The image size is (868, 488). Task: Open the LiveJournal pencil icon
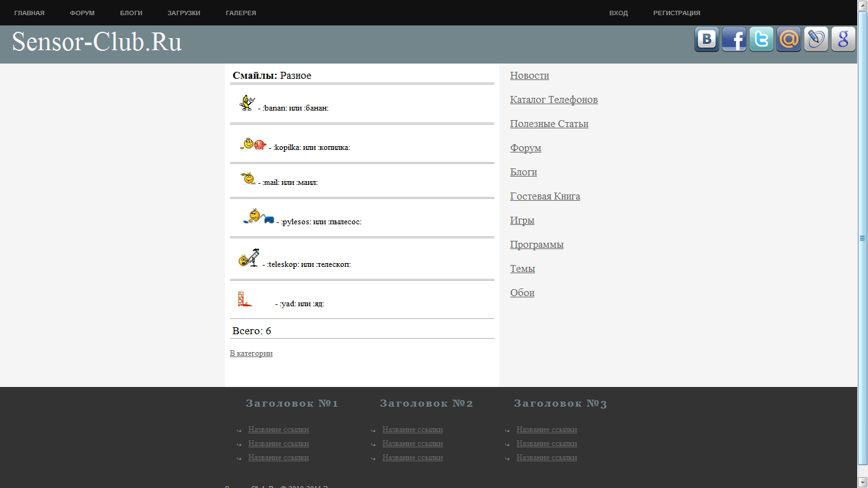816,39
